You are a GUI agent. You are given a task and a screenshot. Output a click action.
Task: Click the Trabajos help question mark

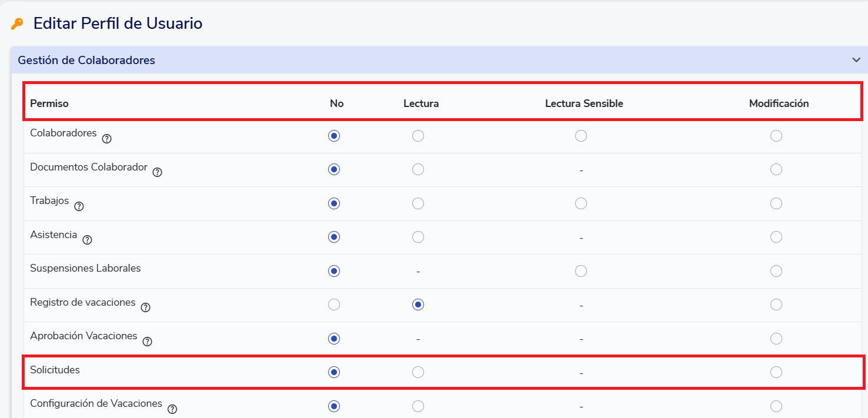(79, 206)
